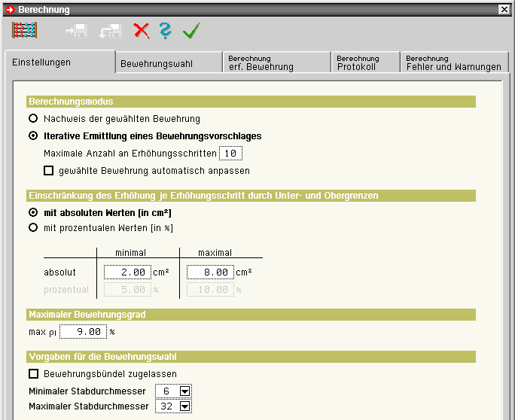Open Minimaler Stabdurchmesser dropdown

[x=184, y=391]
